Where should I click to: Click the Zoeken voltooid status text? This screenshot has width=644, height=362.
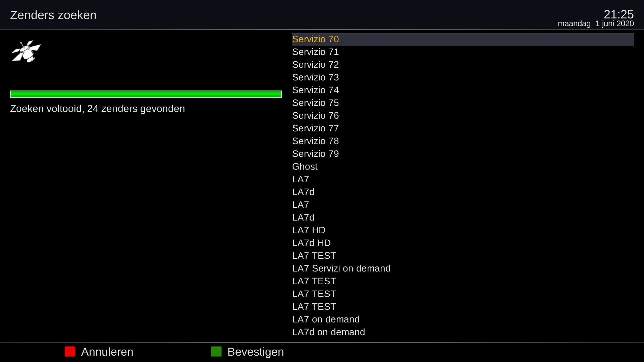[97, 109]
